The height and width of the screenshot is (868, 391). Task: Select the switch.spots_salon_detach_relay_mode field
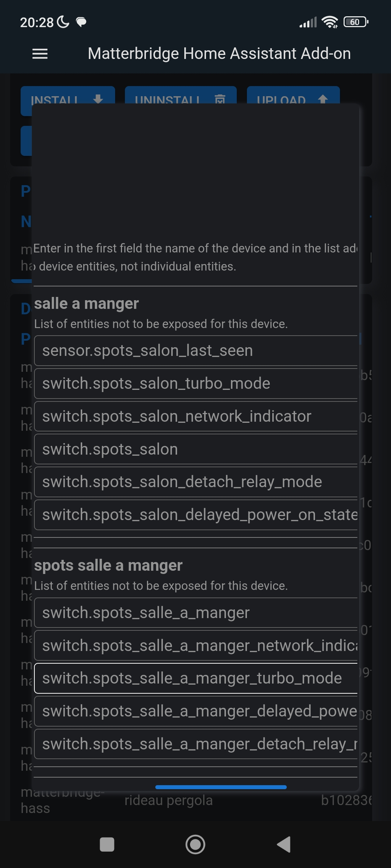(195, 482)
